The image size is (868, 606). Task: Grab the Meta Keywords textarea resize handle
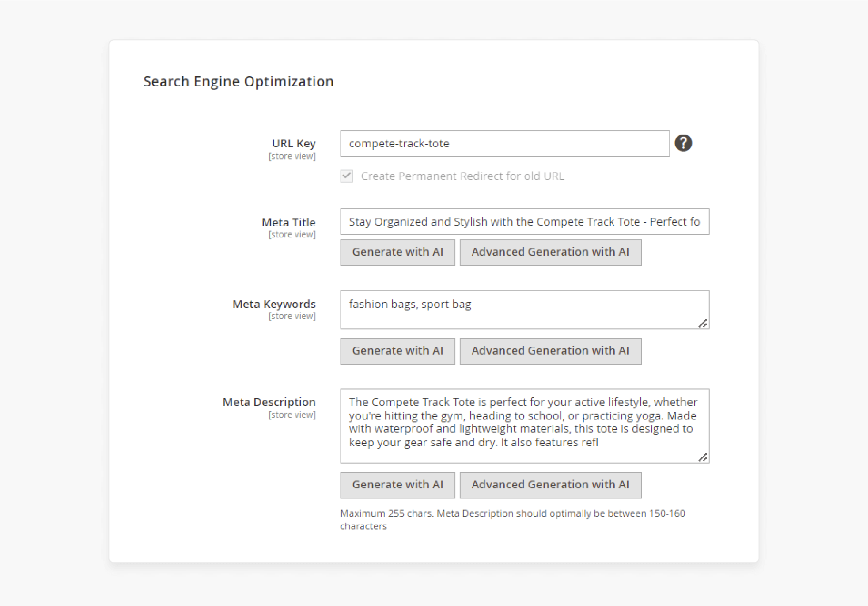[x=703, y=324]
